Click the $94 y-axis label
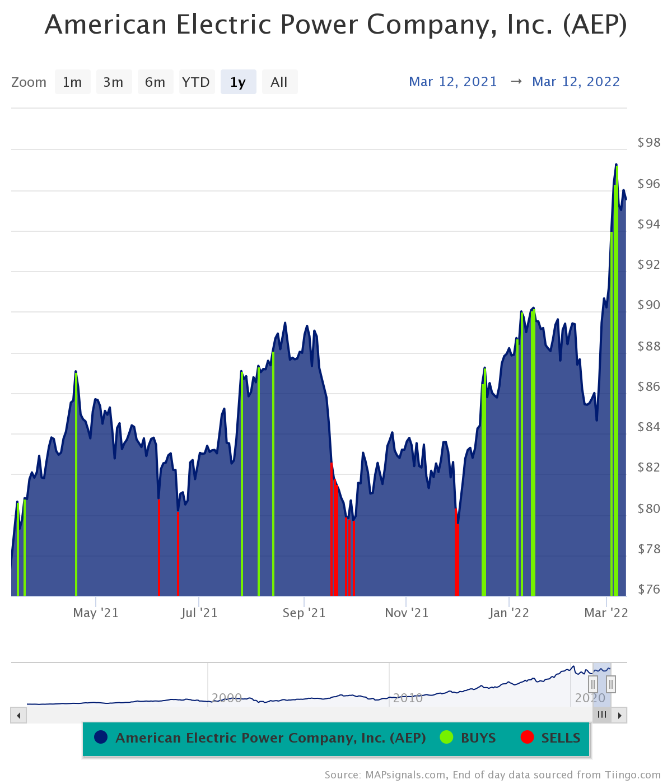 coord(649,225)
